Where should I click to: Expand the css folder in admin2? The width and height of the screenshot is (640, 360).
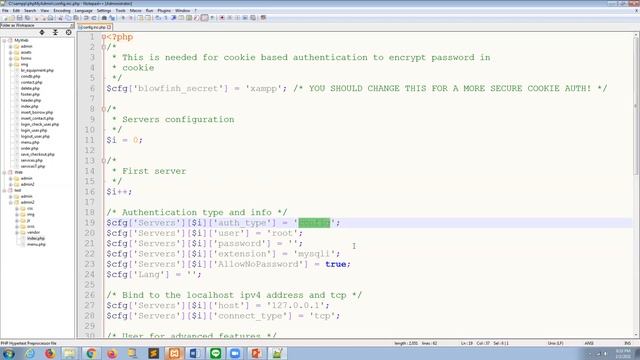tap(17, 208)
